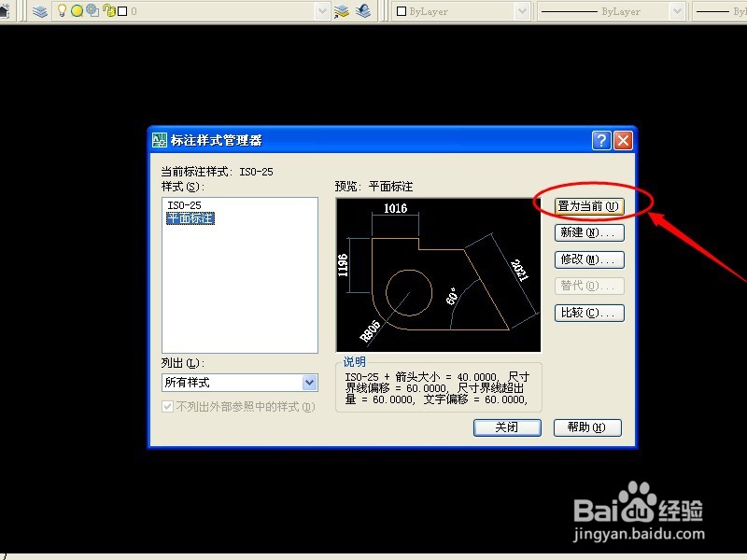
Task: Click the layer 0 color square
Action: 122,11
